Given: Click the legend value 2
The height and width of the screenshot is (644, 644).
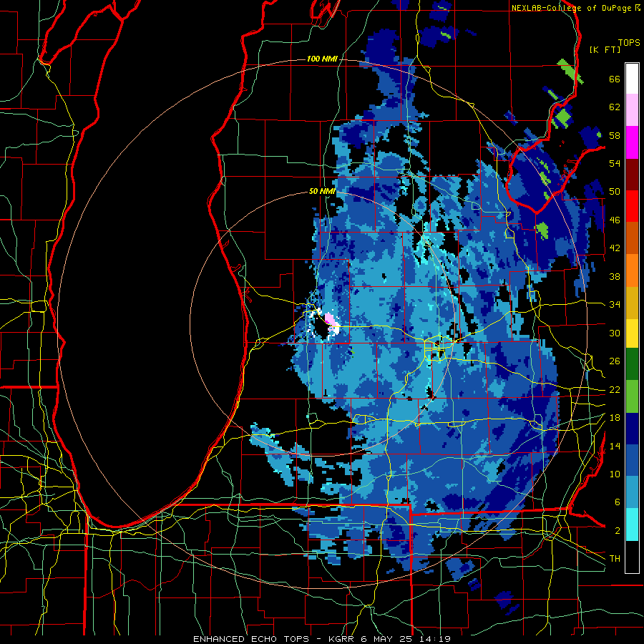Looking at the screenshot, I should point(617,531).
